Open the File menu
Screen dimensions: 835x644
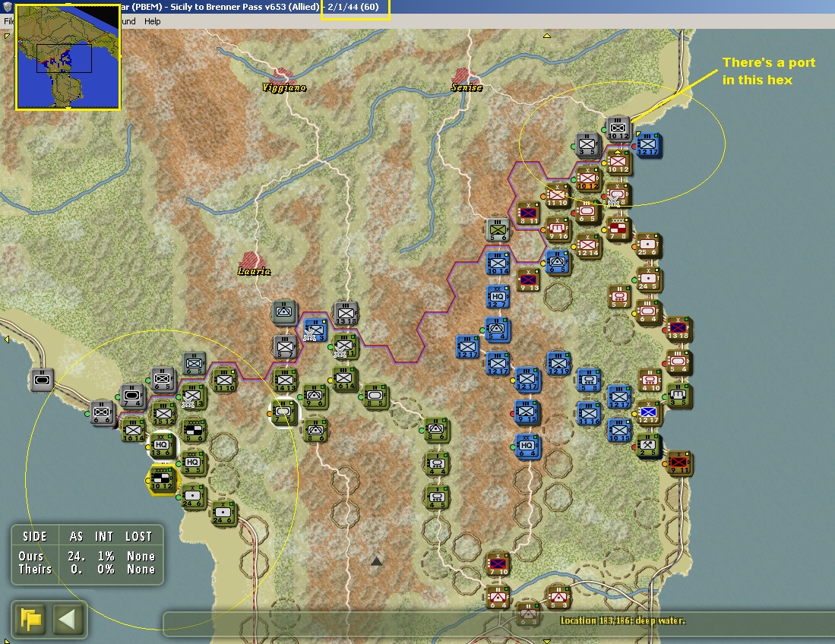[9, 21]
